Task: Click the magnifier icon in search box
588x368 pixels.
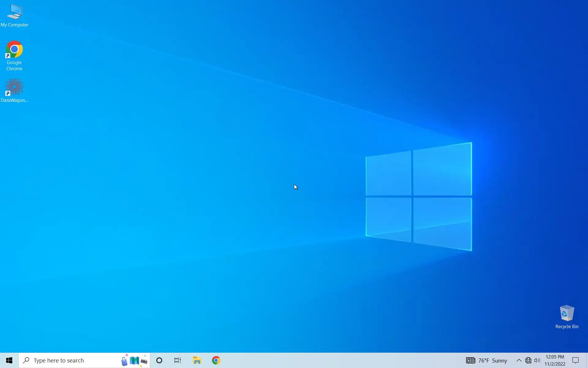Action: tap(26, 360)
